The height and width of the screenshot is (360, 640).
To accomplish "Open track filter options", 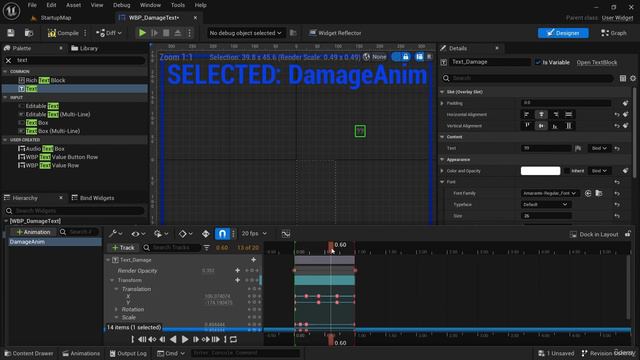I will [x=207, y=248].
